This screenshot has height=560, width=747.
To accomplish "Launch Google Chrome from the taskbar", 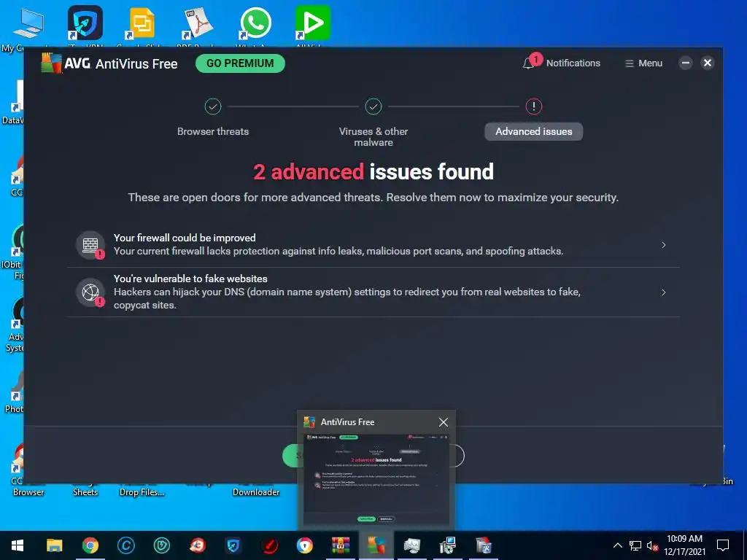I will (x=90, y=545).
